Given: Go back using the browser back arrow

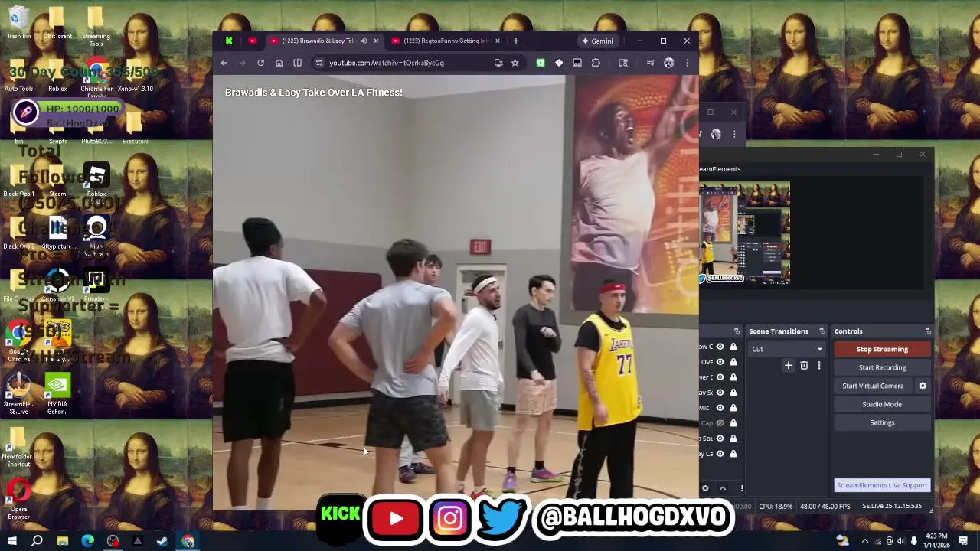Looking at the screenshot, I should coord(224,63).
